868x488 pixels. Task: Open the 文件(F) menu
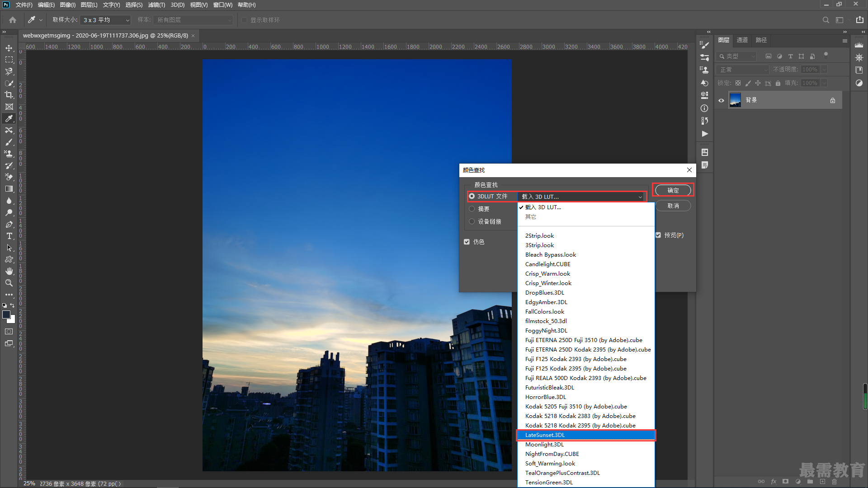(24, 5)
